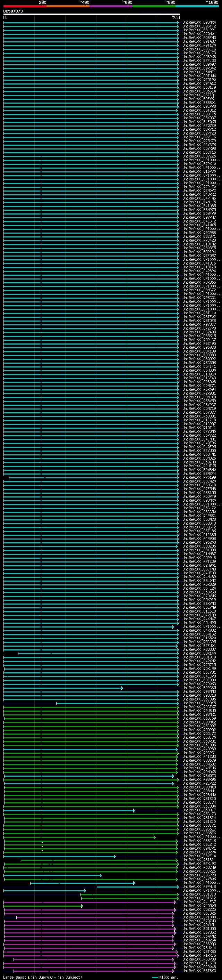Image resolution: width=222 pixels, height=980 pixels.
Task: Click the Large gaps legend text
Action: click(43, 977)
